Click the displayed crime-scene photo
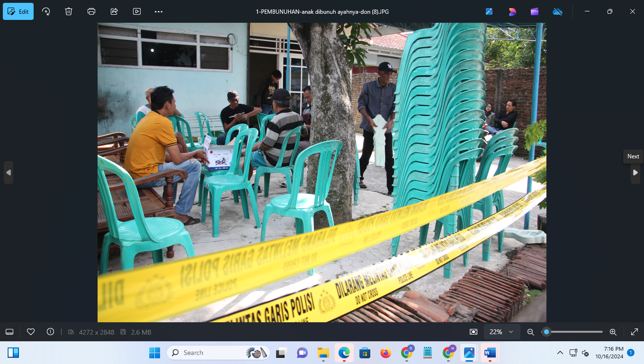 coord(322,173)
